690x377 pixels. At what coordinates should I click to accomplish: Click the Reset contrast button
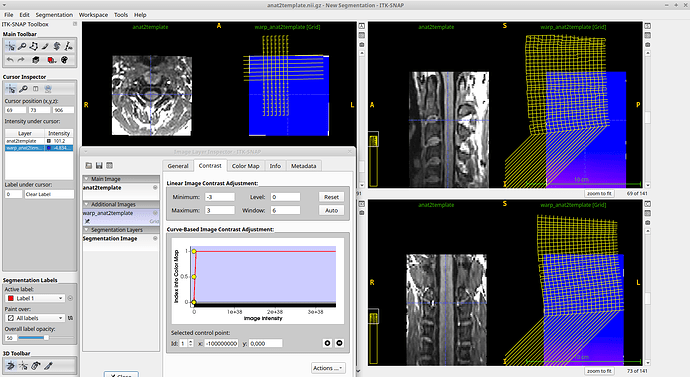tap(331, 197)
